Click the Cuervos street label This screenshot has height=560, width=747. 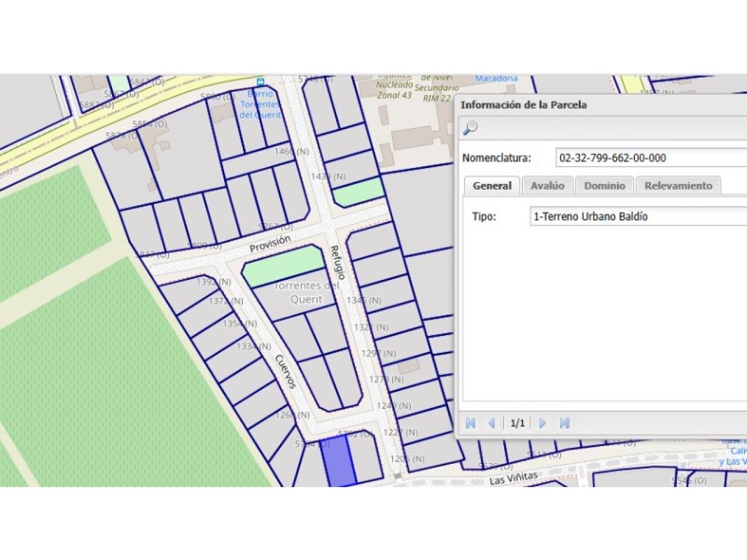click(x=286, y=371)
